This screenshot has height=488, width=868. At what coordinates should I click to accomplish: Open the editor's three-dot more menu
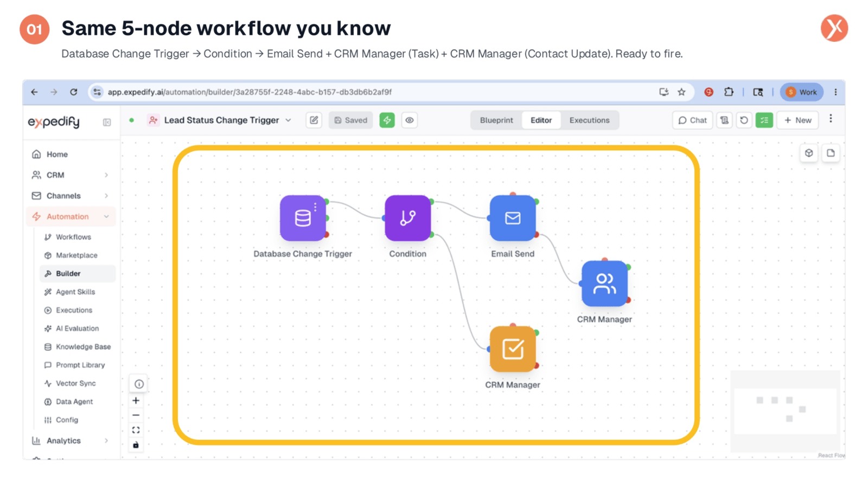[x=831, y=119]
